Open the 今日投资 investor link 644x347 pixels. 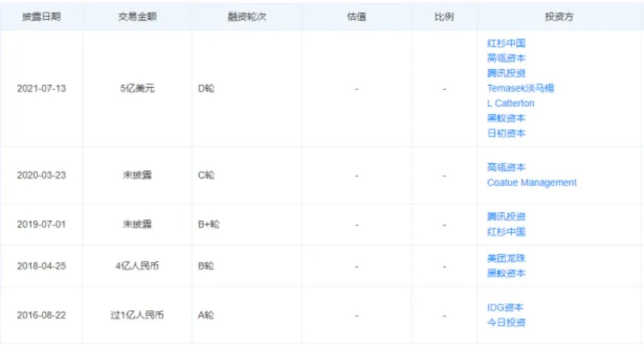pyautogui.click(x=506, y=323)
